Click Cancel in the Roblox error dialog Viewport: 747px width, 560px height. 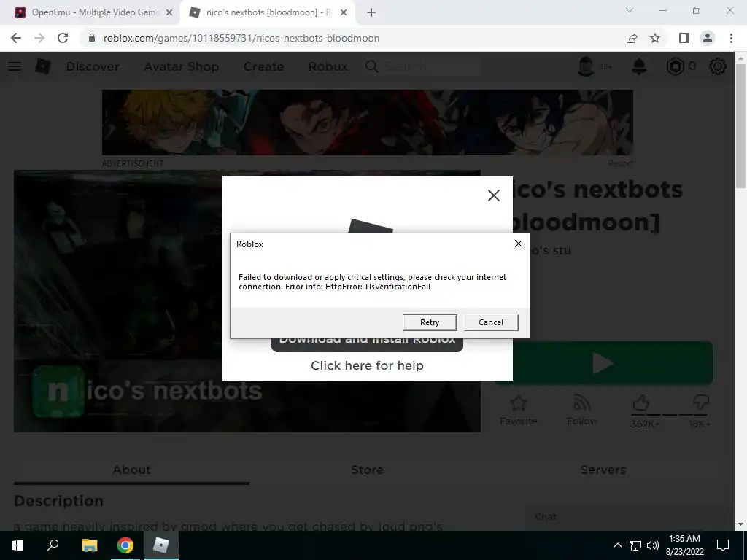point(491,322)
